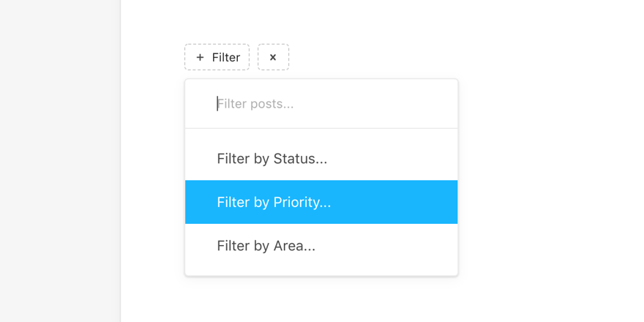Open the Status filter submenu

(x=272, y=159)
